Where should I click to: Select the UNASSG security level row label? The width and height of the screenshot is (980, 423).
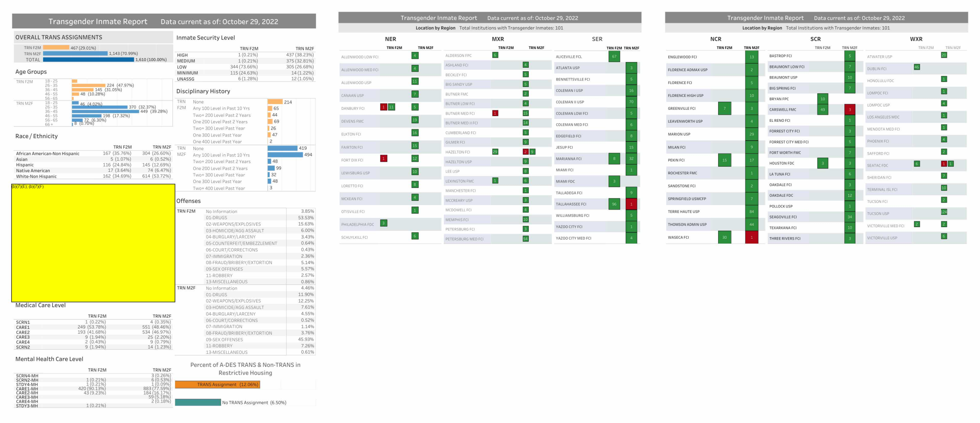[185, 79]
